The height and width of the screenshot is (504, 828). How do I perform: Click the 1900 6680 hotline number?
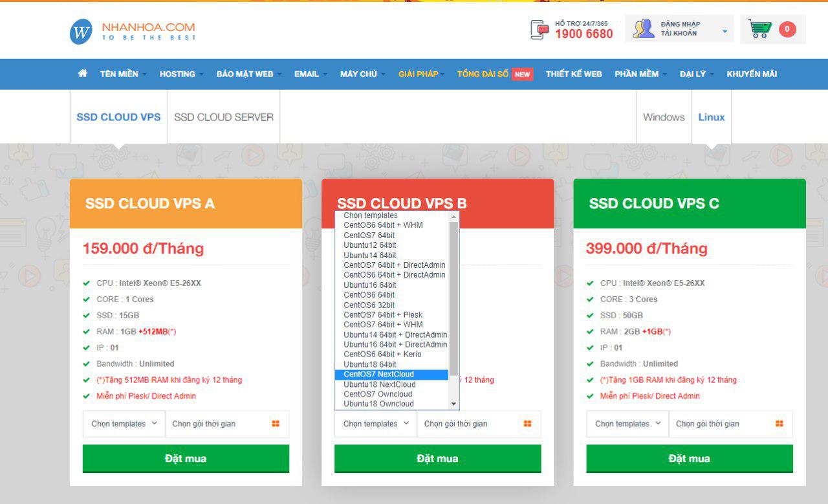pos(583,34)
